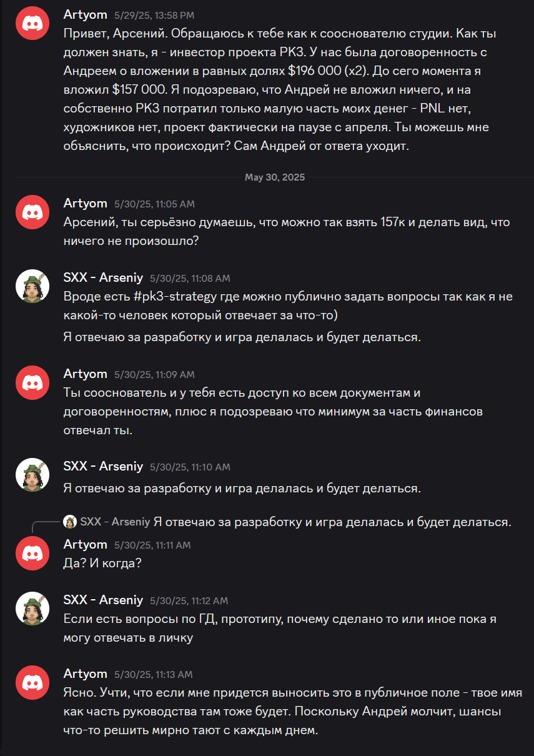Click Arseniy's avatar on the 11:12 AM message
534x756 pixels.
32,609
